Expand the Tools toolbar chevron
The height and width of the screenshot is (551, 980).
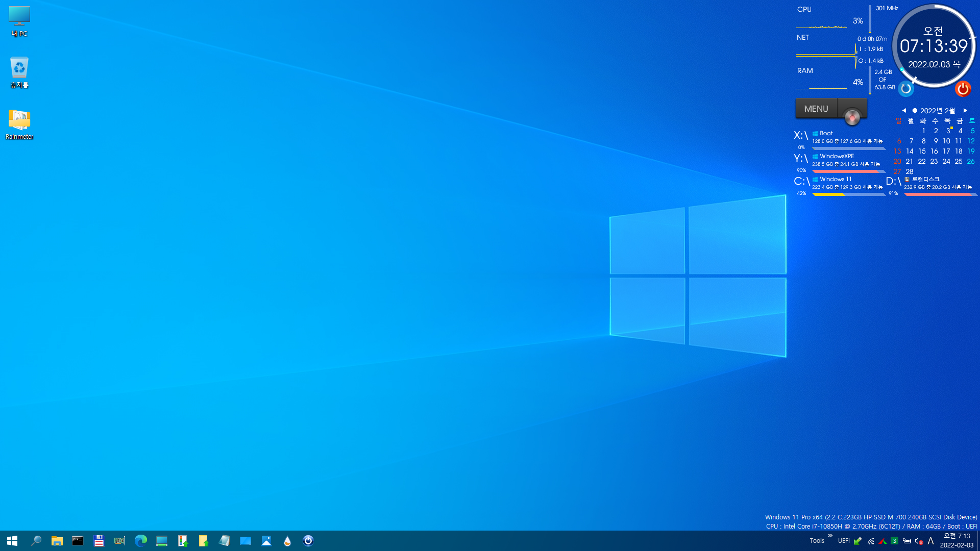pyautogui.click(x=830, y=536)
